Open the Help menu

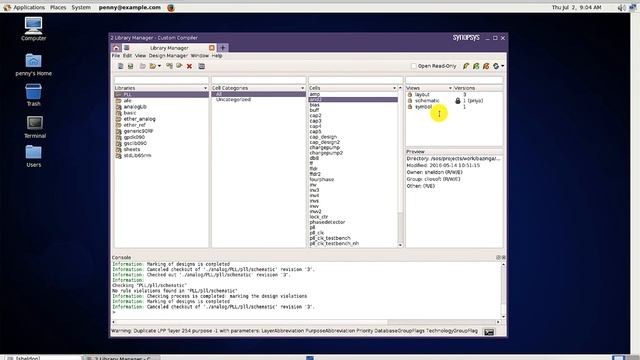pos(217,56)
